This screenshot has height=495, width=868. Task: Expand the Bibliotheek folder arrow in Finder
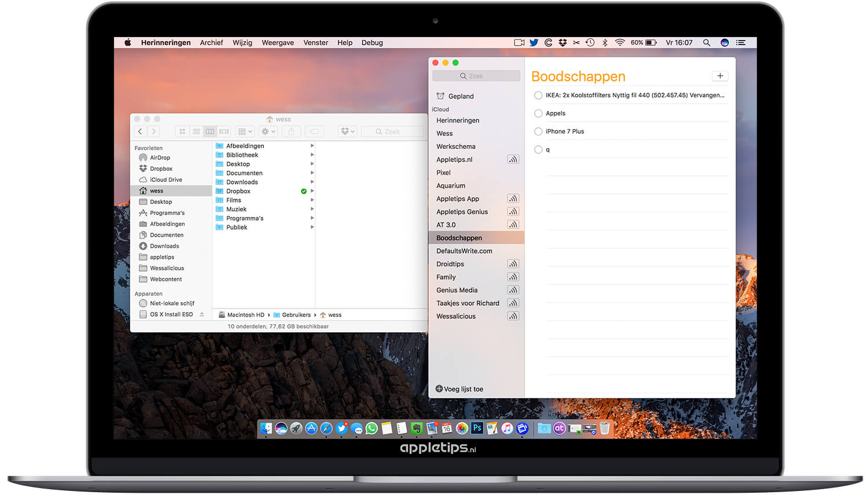point(312,155)
